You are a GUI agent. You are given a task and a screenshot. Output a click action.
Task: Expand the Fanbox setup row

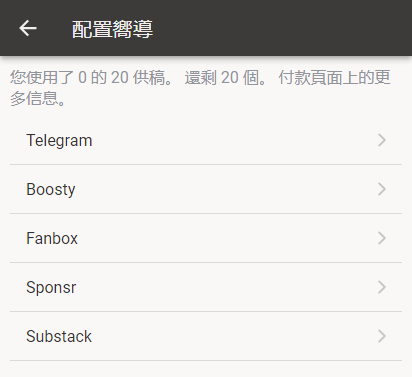[206, 238]
